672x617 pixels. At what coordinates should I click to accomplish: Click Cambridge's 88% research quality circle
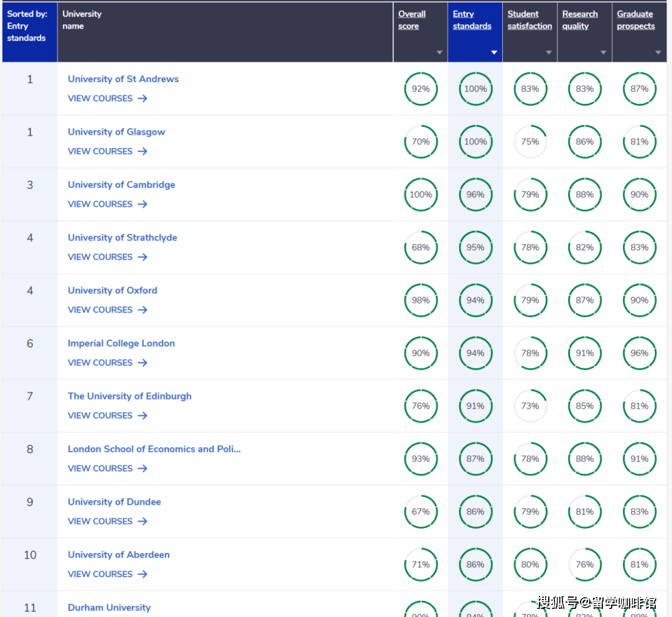tap(585, 195)
